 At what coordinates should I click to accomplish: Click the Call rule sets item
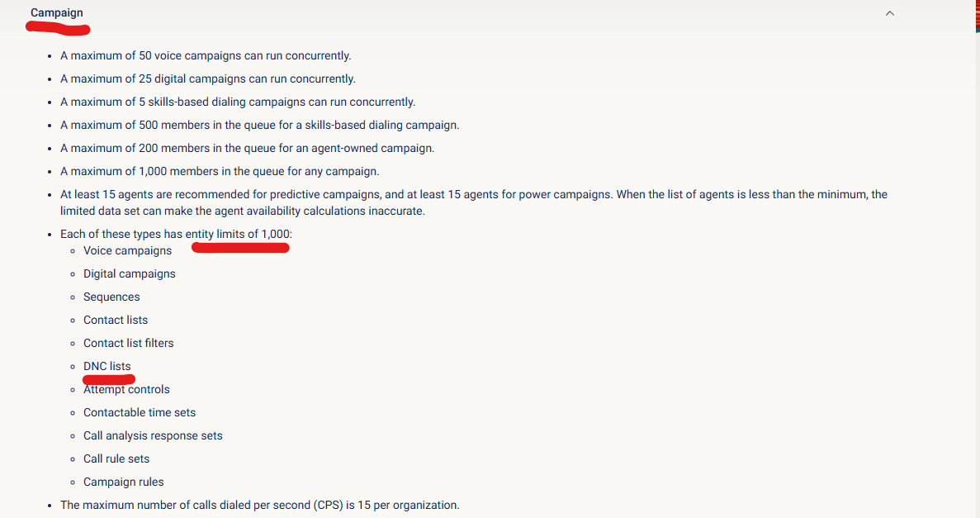[x=116, y=459]
